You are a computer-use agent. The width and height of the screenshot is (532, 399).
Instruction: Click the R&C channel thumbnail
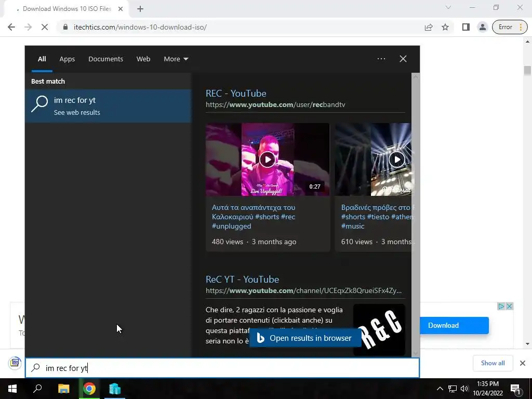[379, 330]
